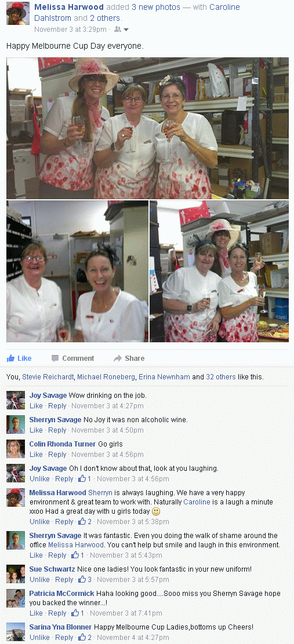This screenshot has height=644, width=294.
Task: Click the Share arrow icon
Action: point(118,358)
